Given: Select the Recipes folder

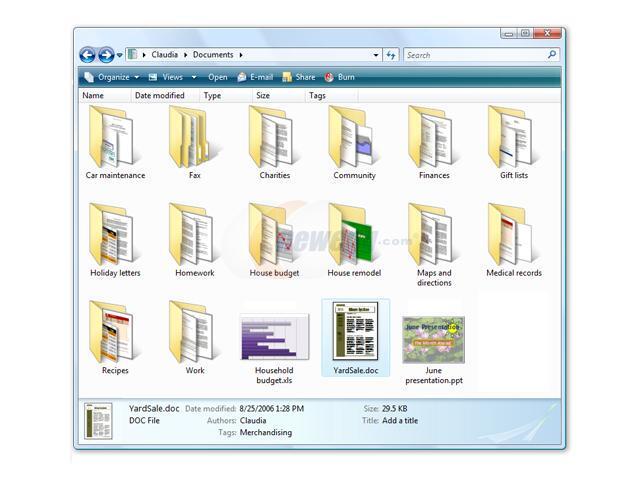Looking at the screenshot, I should [115, 338].
